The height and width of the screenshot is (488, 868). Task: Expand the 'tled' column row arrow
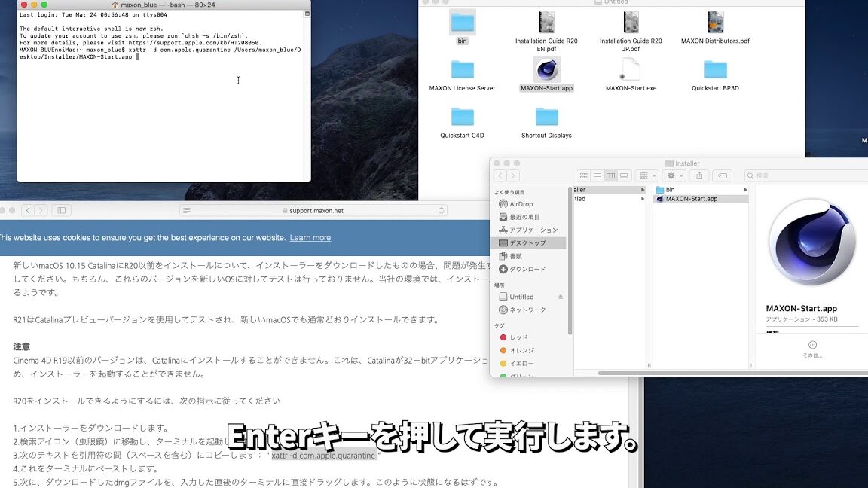642,199
